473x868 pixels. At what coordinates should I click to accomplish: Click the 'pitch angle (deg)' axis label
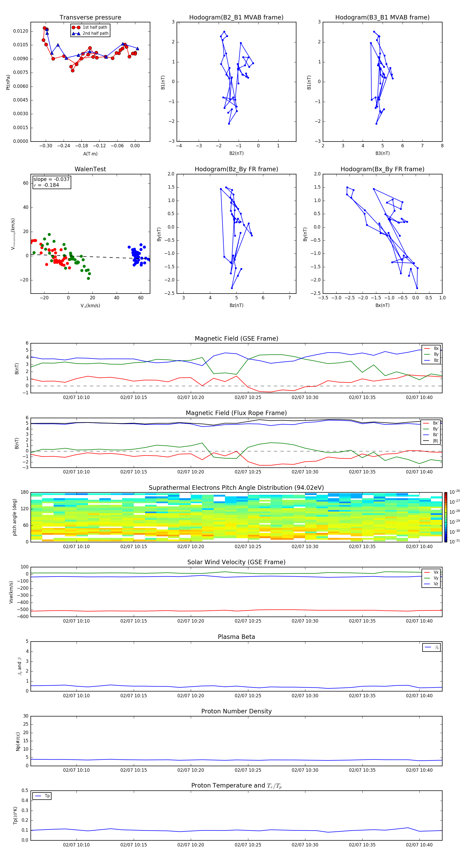click(14, 517)
